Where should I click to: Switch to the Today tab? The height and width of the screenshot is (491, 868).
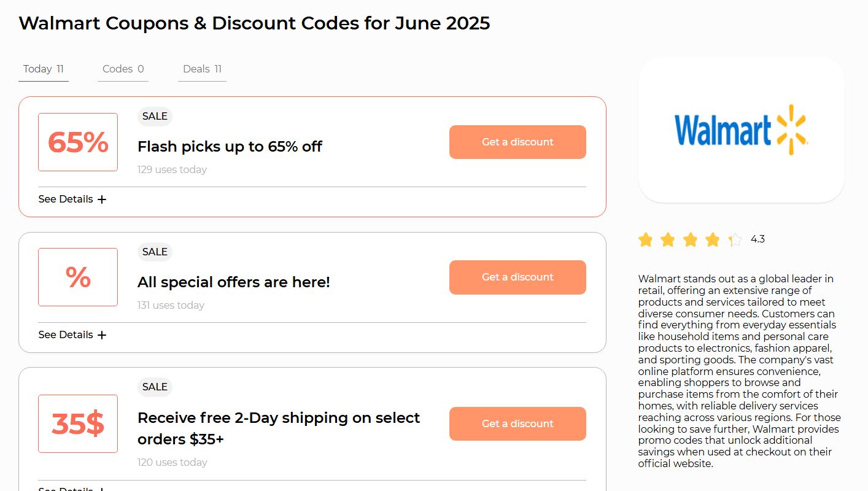(x=44, y=69)
